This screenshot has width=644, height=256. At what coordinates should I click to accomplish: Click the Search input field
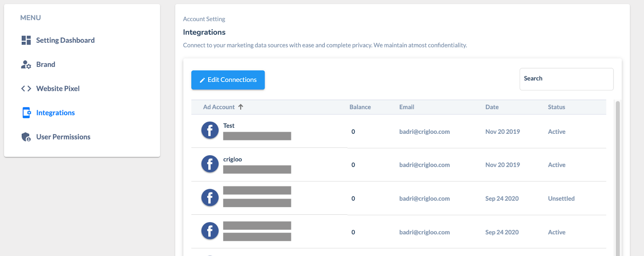coord(566,79)
